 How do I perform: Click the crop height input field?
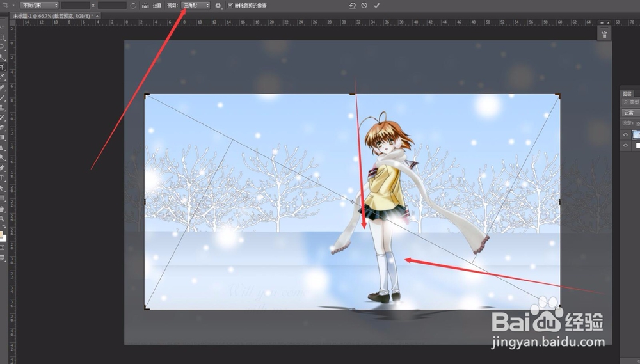coord(112,5)
